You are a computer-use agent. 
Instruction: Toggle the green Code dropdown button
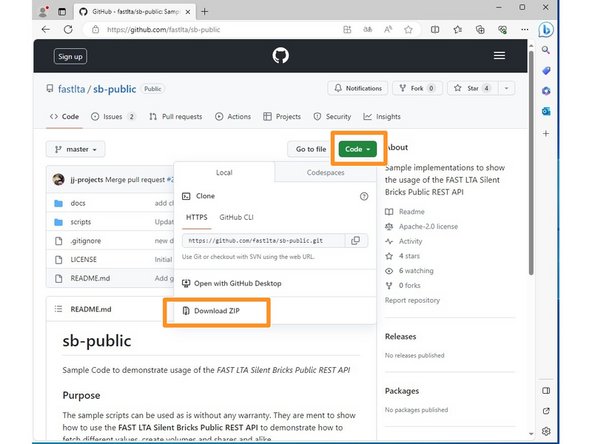coord(358,149)
